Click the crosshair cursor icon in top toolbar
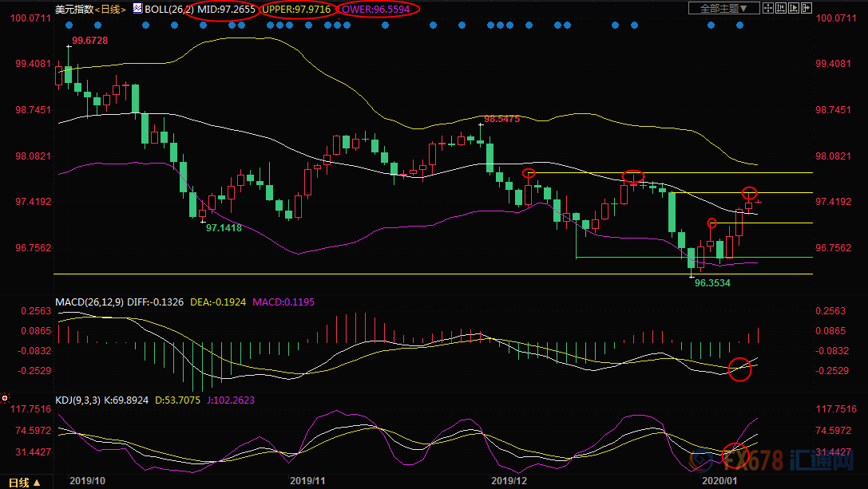 767,9
